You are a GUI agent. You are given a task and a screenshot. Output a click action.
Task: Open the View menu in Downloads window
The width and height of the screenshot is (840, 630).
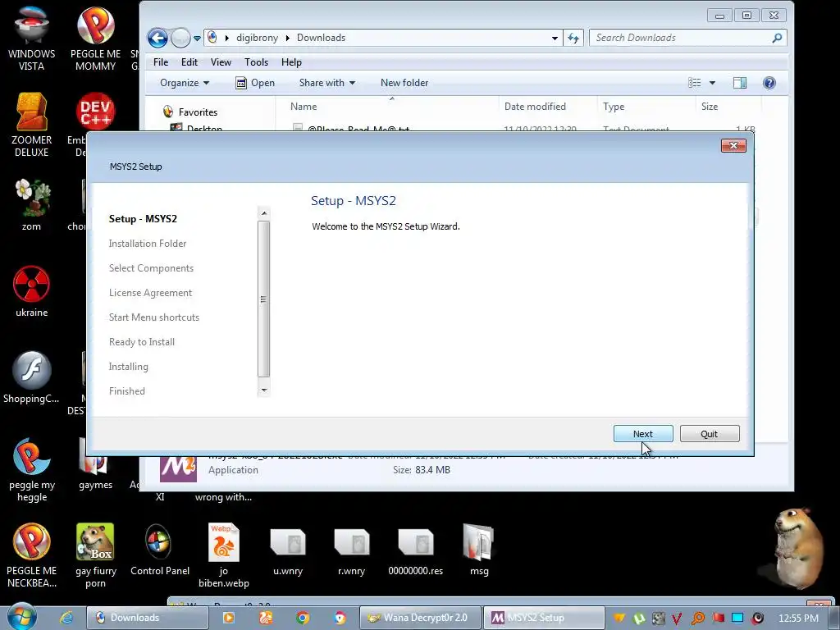tap(221, 62)
